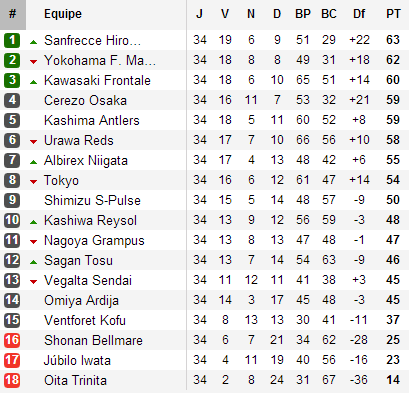The width and height of the screenshot is (409, 393).
Task: Click the # rank column header
Action: tap(13, 14)
